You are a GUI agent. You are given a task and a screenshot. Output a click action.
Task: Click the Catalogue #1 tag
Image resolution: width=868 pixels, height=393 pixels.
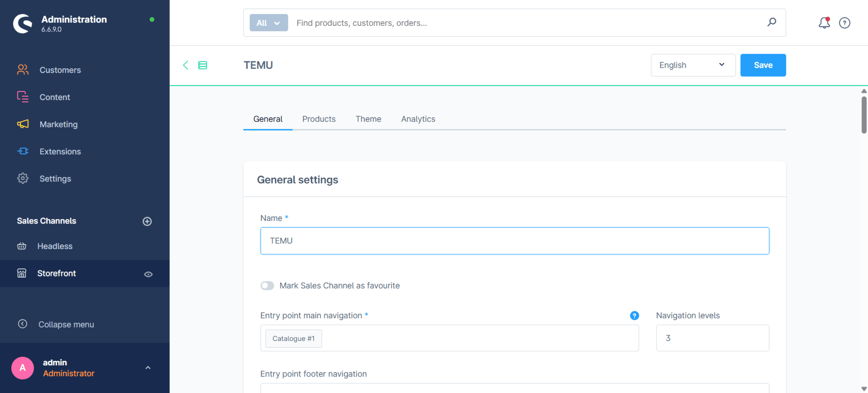click(293, 338)
